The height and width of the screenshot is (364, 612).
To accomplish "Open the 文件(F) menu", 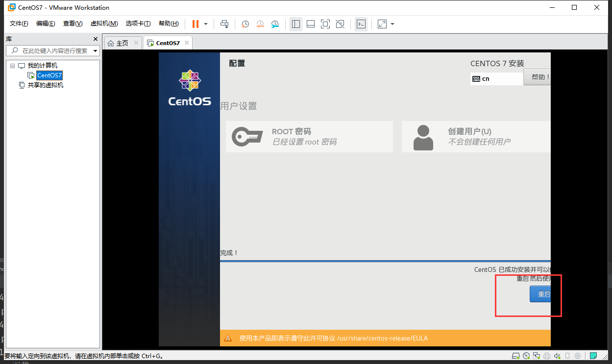I will tap(19, 24).
